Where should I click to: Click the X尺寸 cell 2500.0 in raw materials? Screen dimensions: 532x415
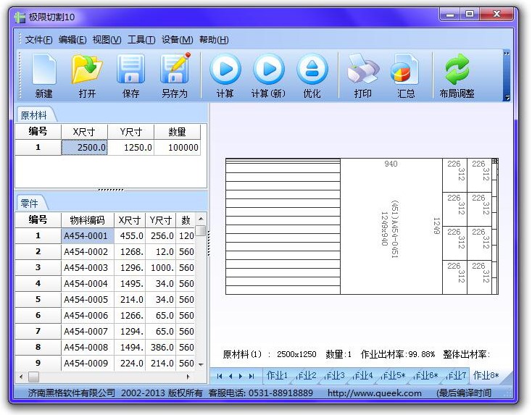[84, 148]
